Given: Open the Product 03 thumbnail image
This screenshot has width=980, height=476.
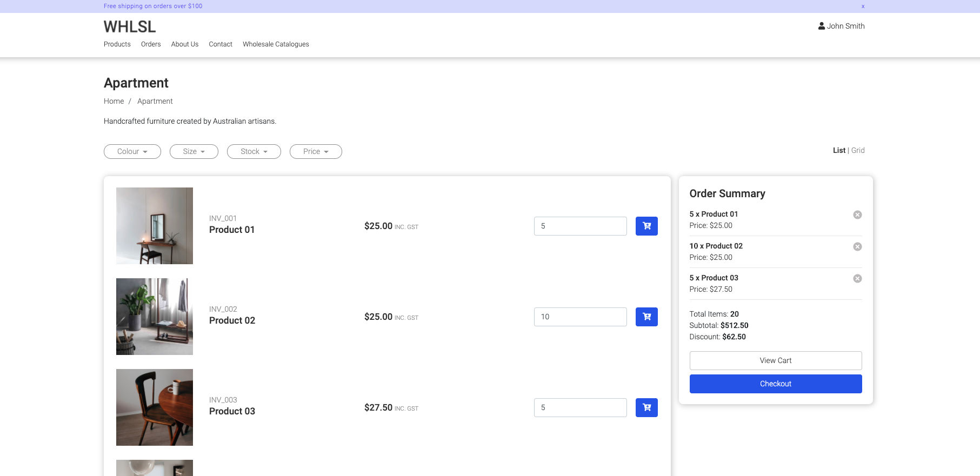Looking at the screenshot, I should (155, 407).
